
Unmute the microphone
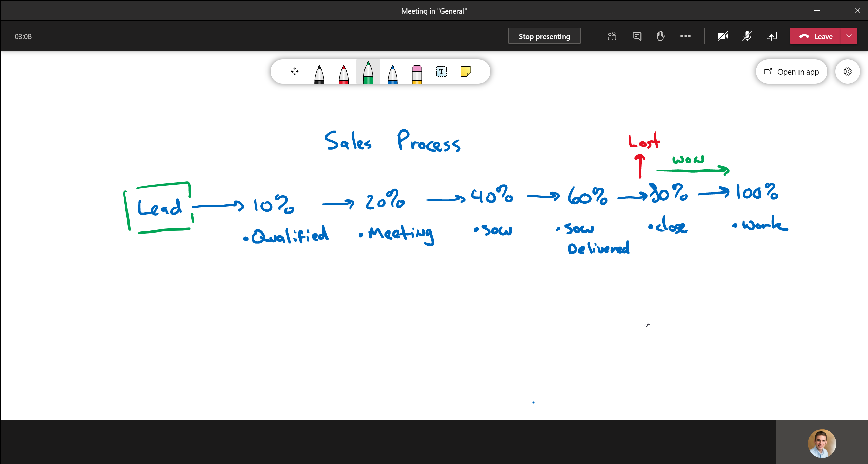point(747,36)
